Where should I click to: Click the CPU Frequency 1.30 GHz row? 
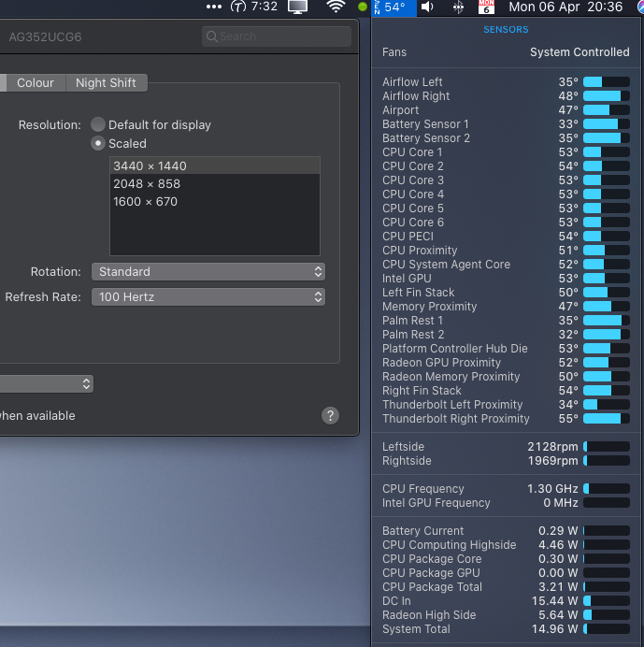tap(506, 489)
